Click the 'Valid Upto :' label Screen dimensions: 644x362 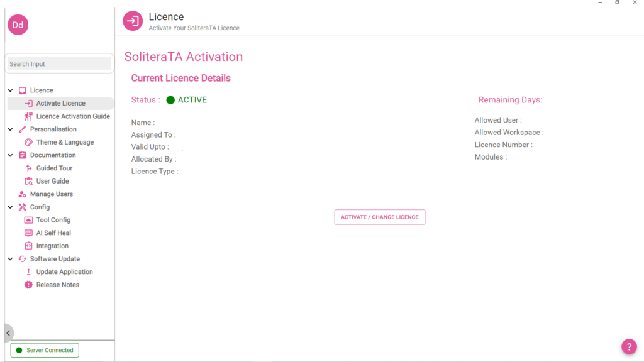[150, 147]
